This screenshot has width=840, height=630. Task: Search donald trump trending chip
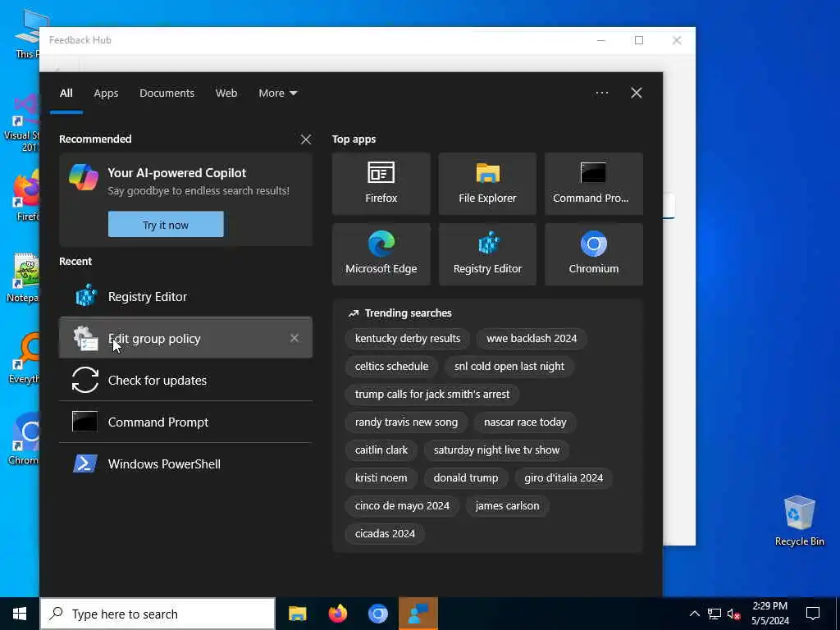tap(466, 478)
